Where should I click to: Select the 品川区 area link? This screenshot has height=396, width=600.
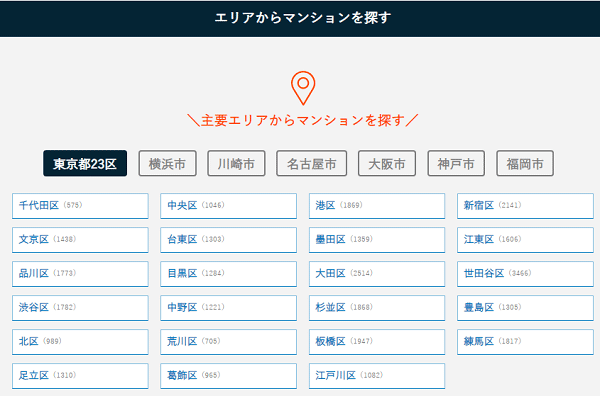[80, 274]
